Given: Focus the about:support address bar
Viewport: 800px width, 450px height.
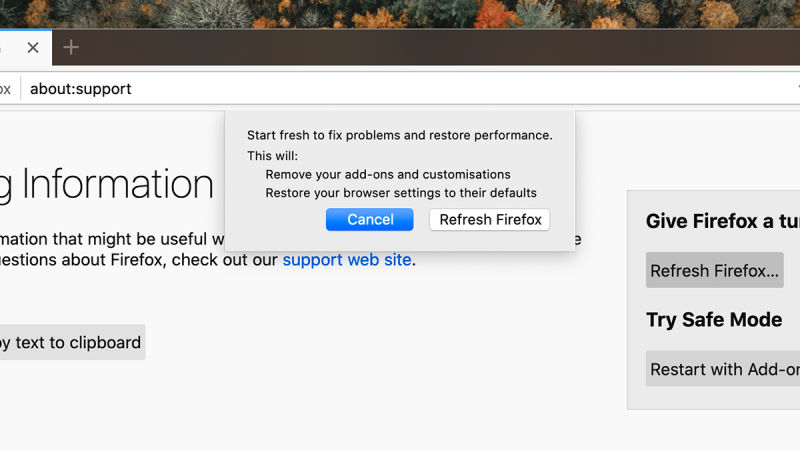Looking at the screenshot, I should 408,89.
